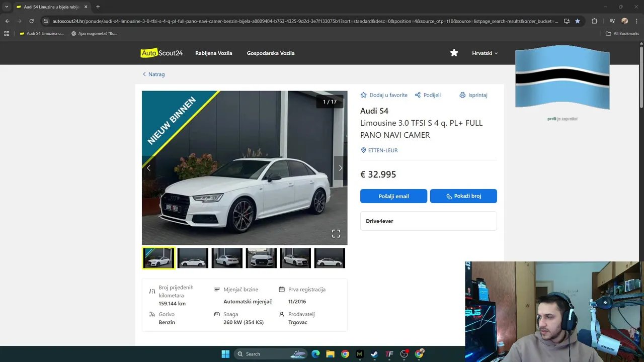Select sixth car thumbnail
This screenshot has height=362, width=644.
tap(330, 258)
